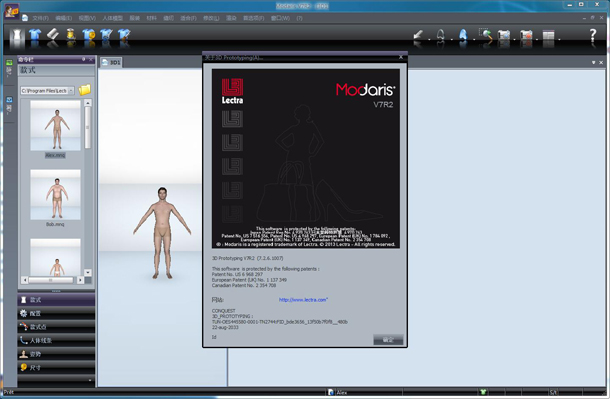The image size is (610, 399).
Task: Open the 人体线条 category in left panel
Action: pos(56,341)
